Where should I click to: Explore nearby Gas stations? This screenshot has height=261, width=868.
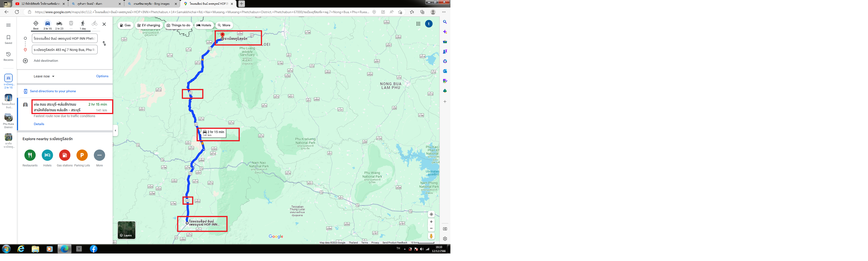click(65, 158)
